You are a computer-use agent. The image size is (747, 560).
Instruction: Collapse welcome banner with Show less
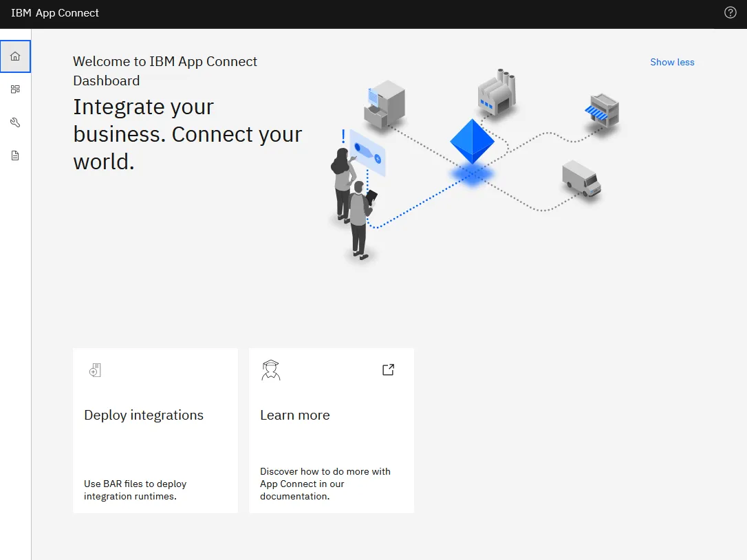tap(672, 62)
